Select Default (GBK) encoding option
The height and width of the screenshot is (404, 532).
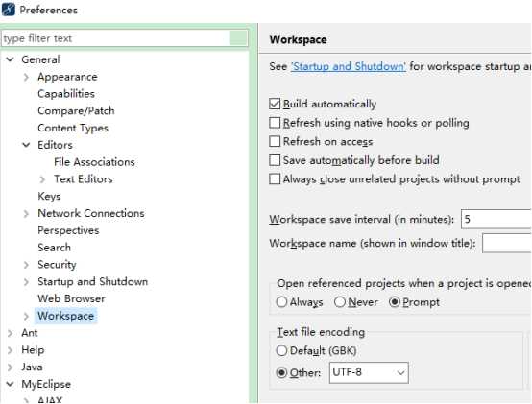pos(281,351)
